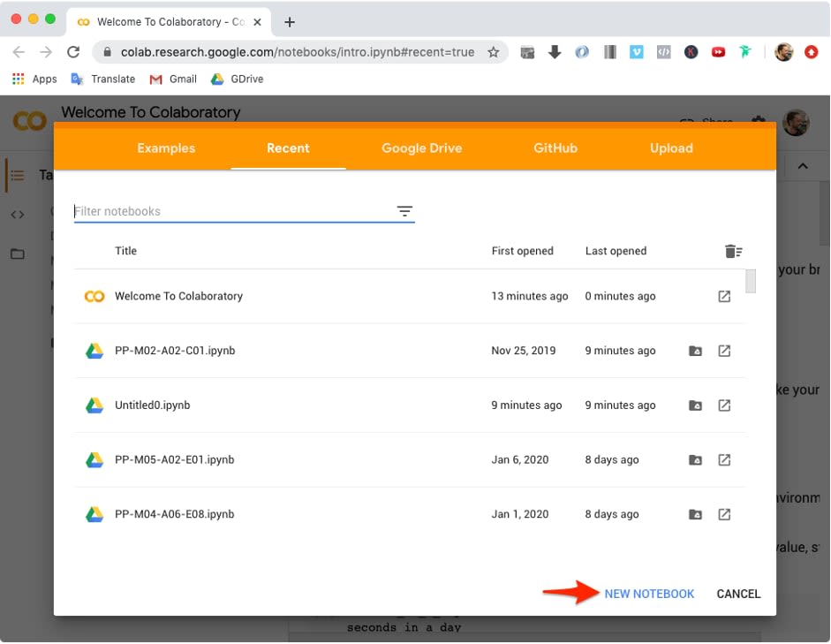The height and width of the screenshot is (644, 831).
Task: Click the clear recent list trash icon
Action: [734, 251]
